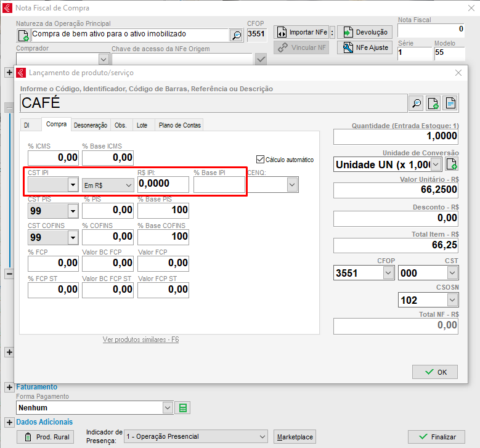Image resolution: width=480 pixels, height=448 pixels.
Task: Click the product search magnifier icon
Action: coord(417,103)
